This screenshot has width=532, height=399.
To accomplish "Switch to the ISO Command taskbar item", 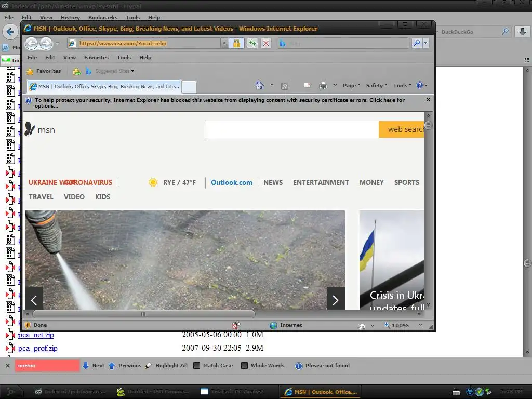I will [x=153, y=392].
